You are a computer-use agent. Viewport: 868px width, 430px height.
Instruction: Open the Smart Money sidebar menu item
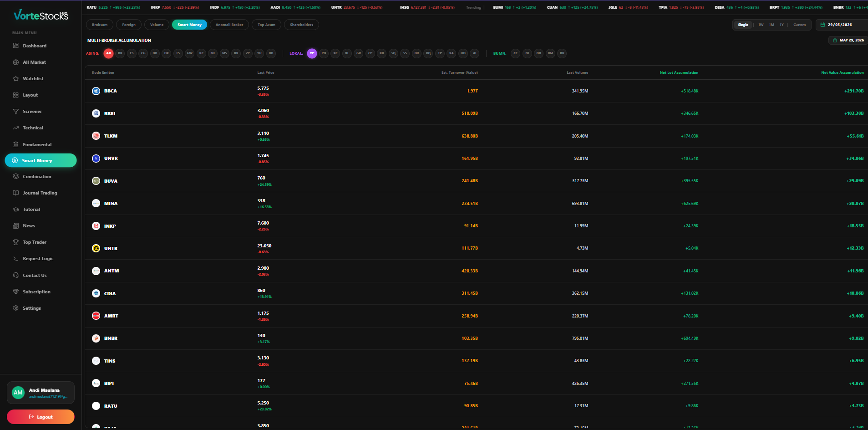(x=41, y=160)
